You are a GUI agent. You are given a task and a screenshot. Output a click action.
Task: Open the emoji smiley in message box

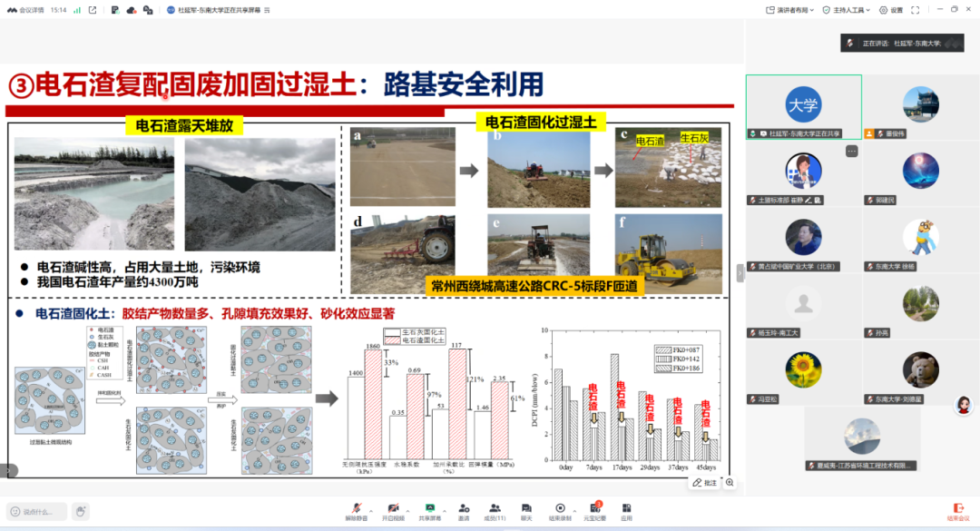tap(15, 512)
